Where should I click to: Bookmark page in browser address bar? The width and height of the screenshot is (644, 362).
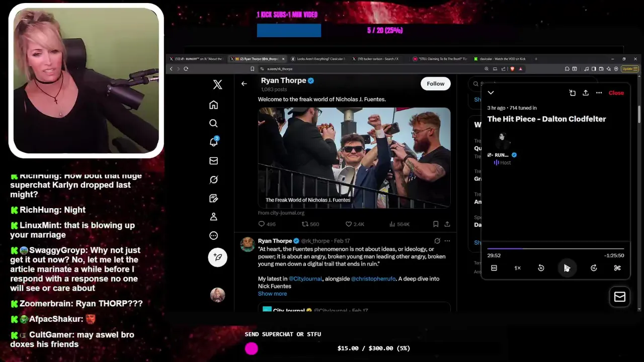point(252,69)
